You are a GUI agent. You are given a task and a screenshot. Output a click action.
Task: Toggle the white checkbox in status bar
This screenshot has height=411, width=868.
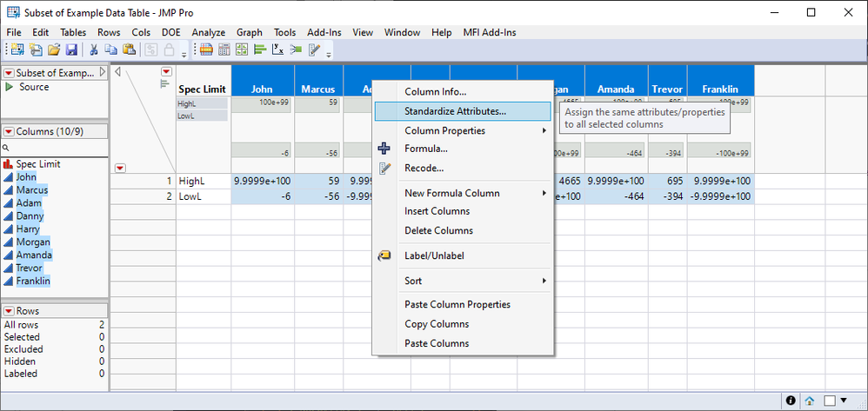[830, 401]
